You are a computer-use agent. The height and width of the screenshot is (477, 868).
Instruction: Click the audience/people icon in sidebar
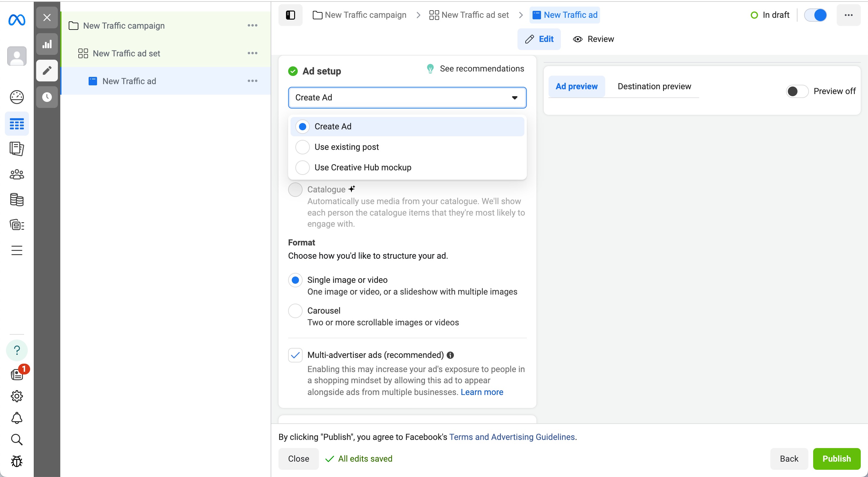click(17, 175)
